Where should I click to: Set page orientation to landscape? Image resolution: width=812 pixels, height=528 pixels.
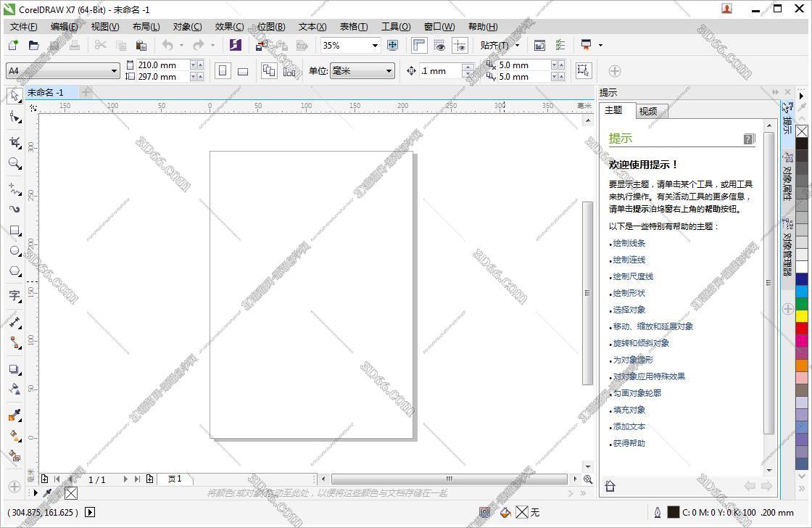pyautogui.click(x=242, y=71)
